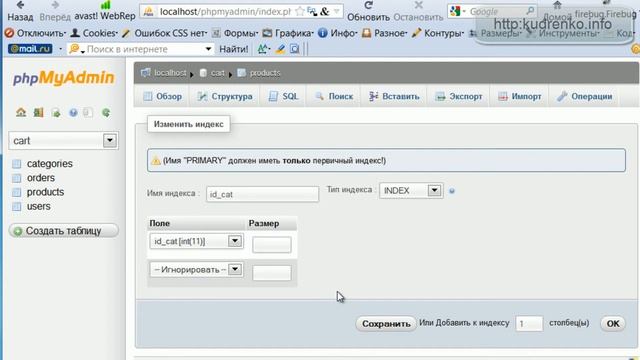Open the orders table link

pyautogui.click(x=41, y=178)
